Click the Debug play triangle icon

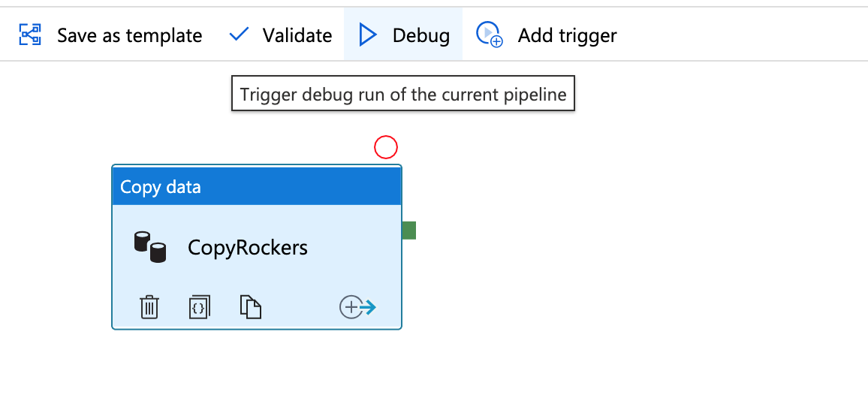[368, 35]
